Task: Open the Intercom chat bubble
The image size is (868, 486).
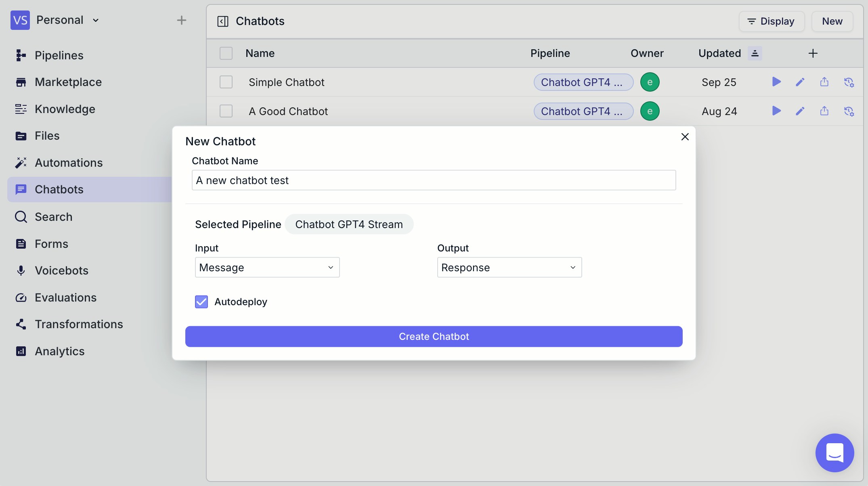Action: (x=834, y=453)
